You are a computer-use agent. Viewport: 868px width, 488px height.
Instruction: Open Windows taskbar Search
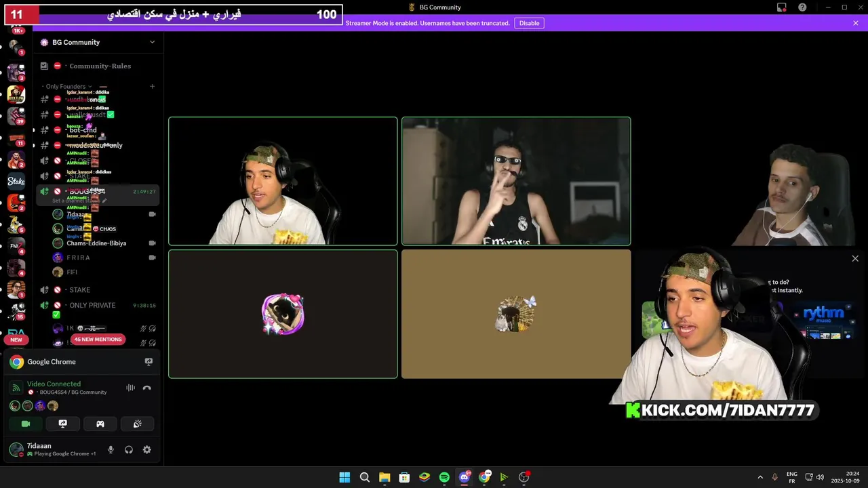[x=364, y=477]
